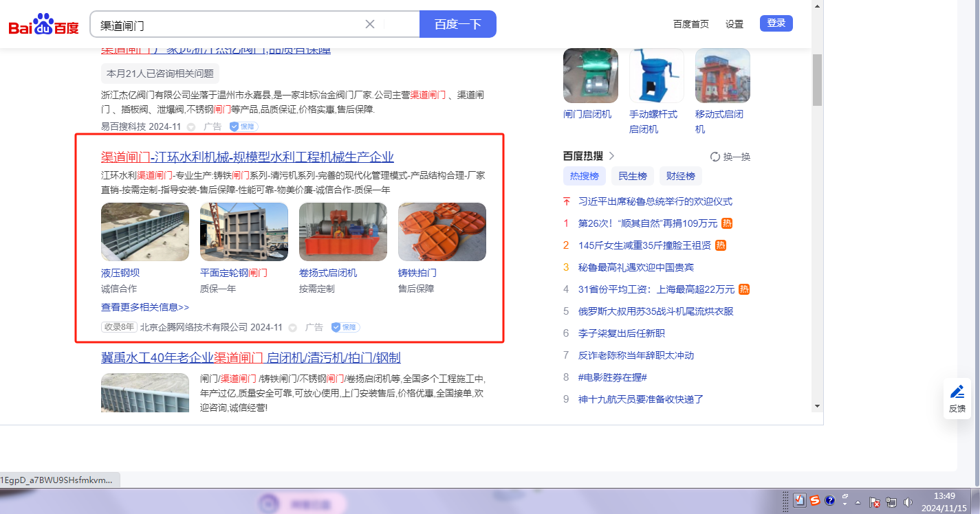Open hot search 李子柒复出后任新职
Screen dimensions: 980x514
point(622,333)
